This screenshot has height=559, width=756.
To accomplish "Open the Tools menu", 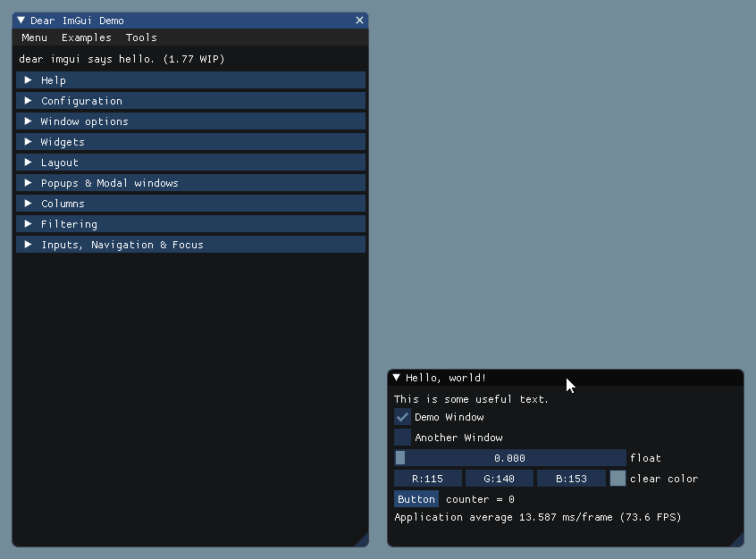I will (140, 38).
